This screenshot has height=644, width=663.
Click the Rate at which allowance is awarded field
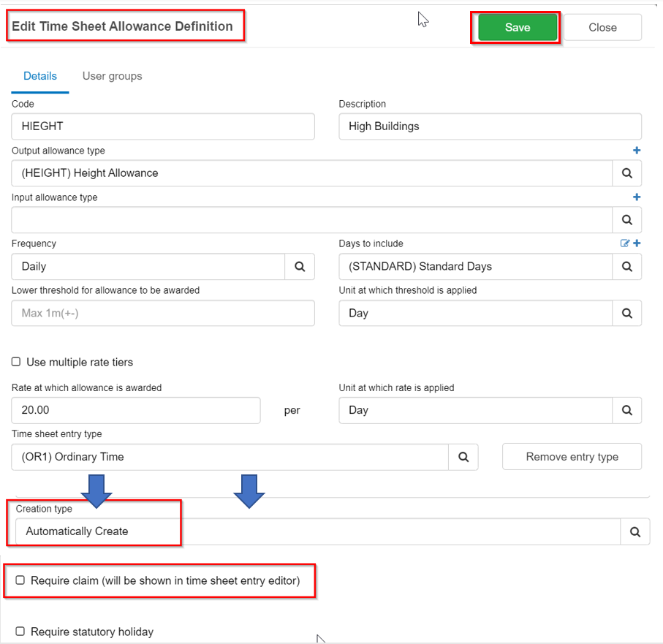(136, 410)
